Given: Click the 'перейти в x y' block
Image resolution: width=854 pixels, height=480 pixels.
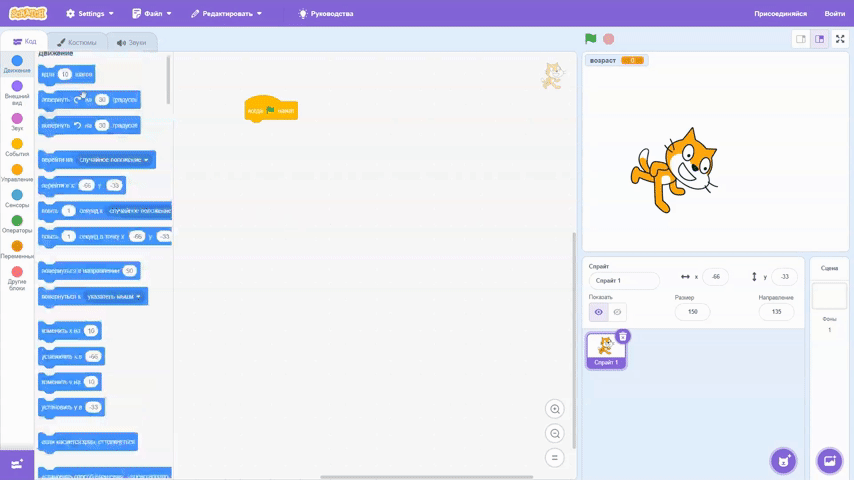Looking at the screenshot, I should pos(82,185).
